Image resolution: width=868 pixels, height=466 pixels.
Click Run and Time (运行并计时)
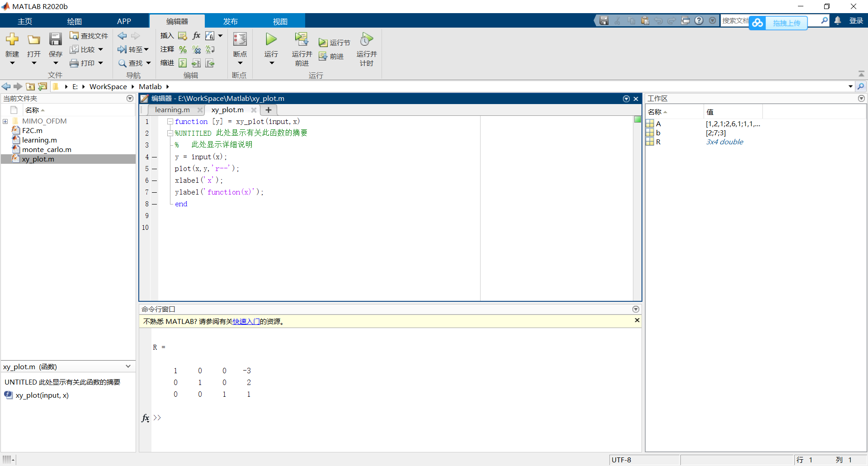pyautogui.click(x=367, y=49)
